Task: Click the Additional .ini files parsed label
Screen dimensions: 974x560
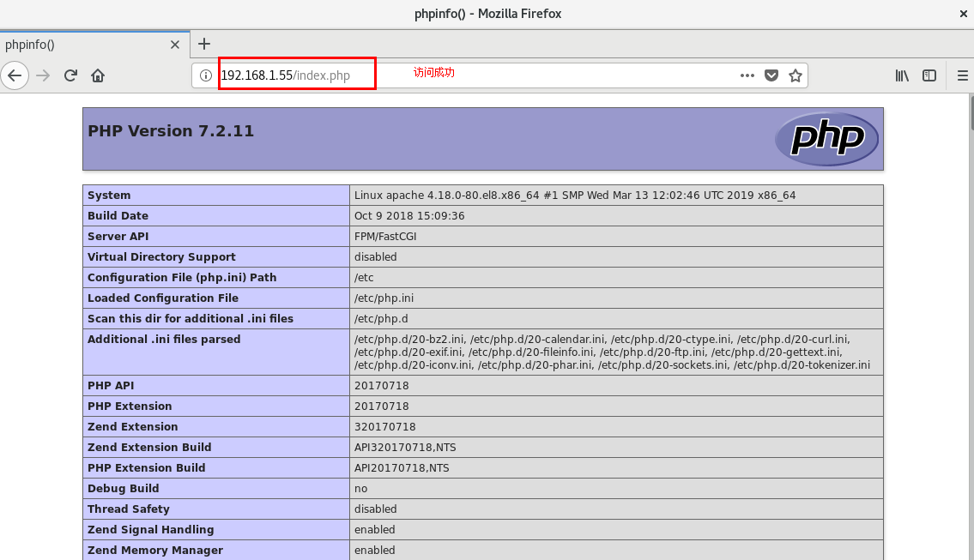Action: 164,339
